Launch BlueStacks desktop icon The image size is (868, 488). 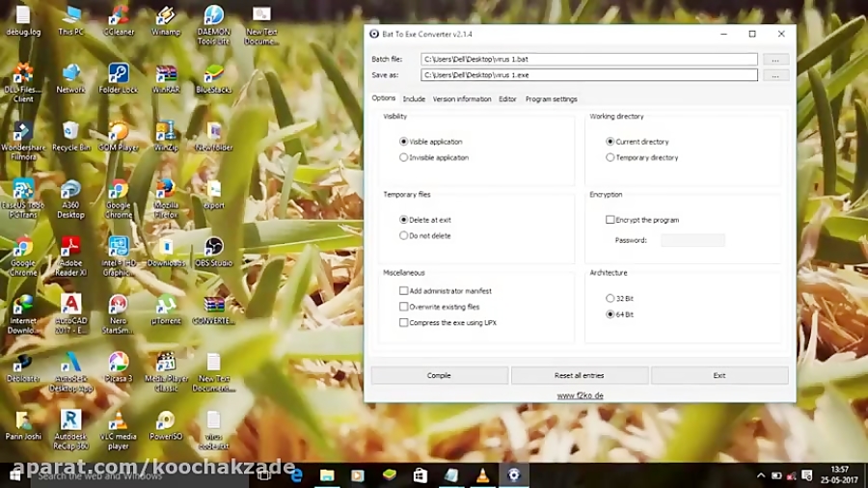[x=214, y=79]
